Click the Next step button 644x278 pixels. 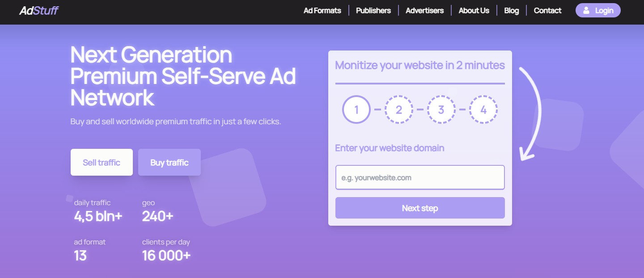tap(419, 208)
